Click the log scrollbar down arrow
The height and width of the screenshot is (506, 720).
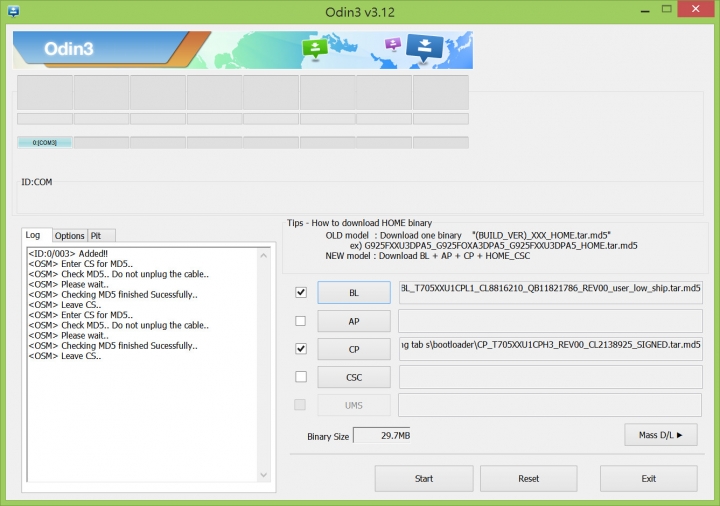point(264,474)
